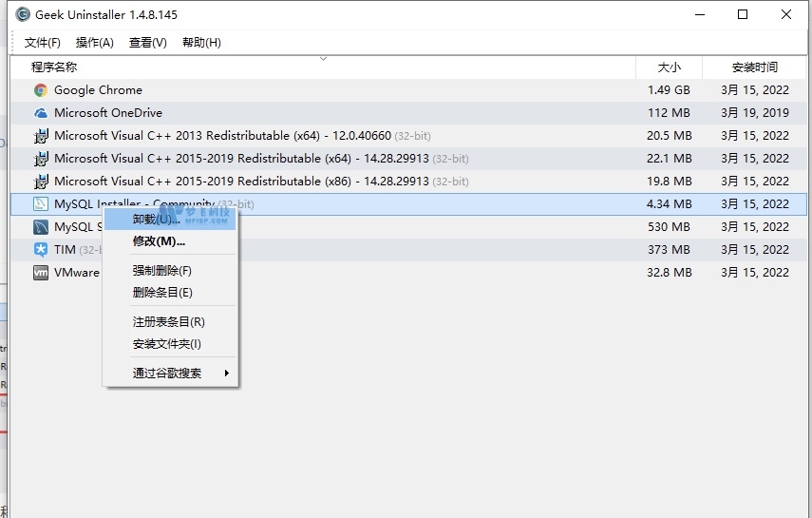Click the 22.1 MB size value
The image size is (812, 518).
670,159
